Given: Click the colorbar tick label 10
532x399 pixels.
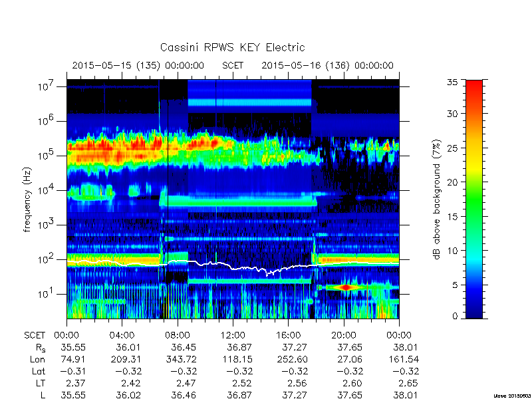Looking at the screenshot, I should [x=452, y=251].
